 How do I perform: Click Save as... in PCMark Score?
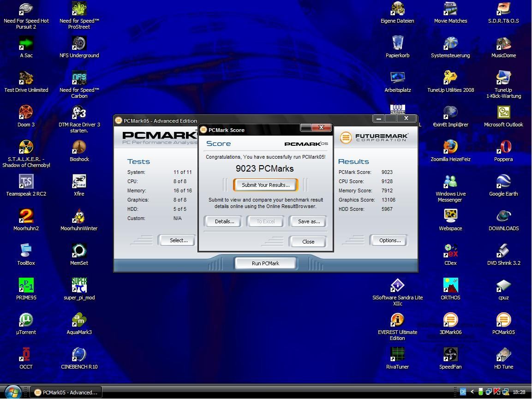point(309,221)
